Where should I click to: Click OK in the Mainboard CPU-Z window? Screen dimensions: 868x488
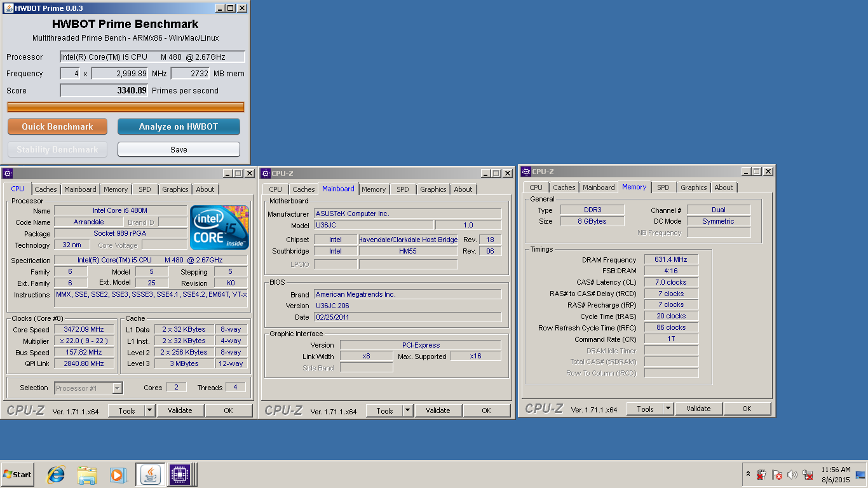(x=486, y=410)
